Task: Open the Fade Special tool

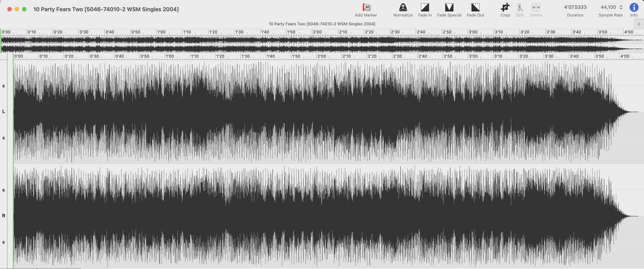Action: (x=449, y=8)
